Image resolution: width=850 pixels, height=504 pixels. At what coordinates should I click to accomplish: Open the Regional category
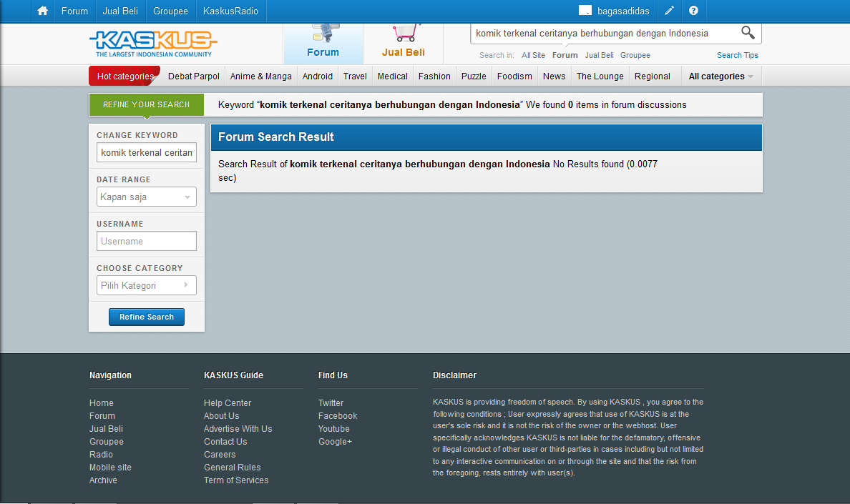click(652, 76)
